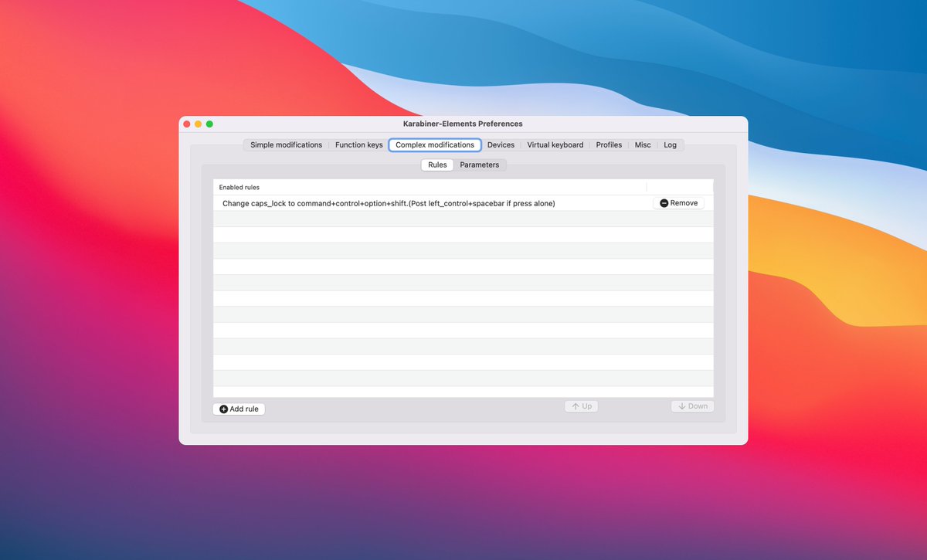The height and width of the screenshot is (560, 927).
Task: Switch to the Parameters sub-tab
Action: click(x=480, y=165)
